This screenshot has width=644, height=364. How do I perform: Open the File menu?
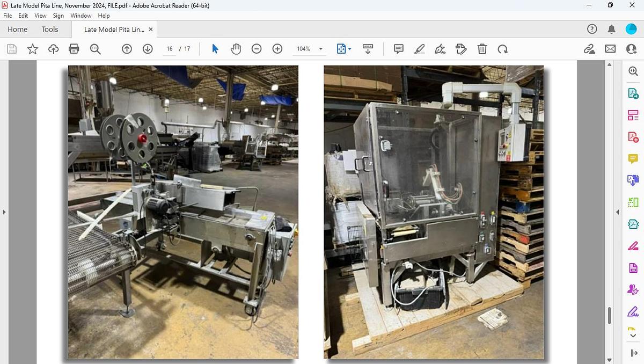point(8,16)
